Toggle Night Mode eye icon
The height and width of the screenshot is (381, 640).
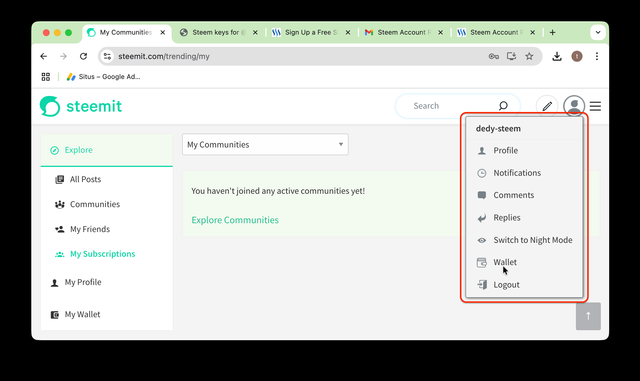tap(482, 240)
